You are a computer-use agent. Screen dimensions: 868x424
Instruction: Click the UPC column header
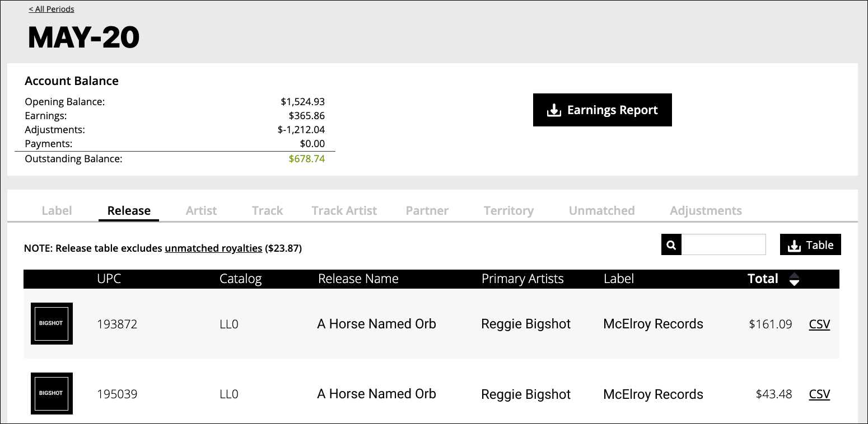coord(109,279)
